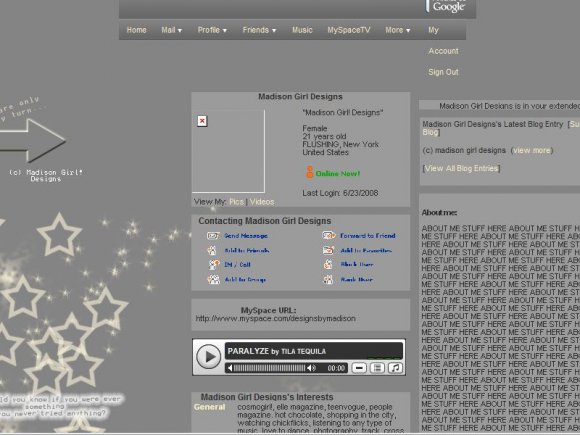580x435 pixels.
Task: Click the Google logo in header
Action: 449,6
